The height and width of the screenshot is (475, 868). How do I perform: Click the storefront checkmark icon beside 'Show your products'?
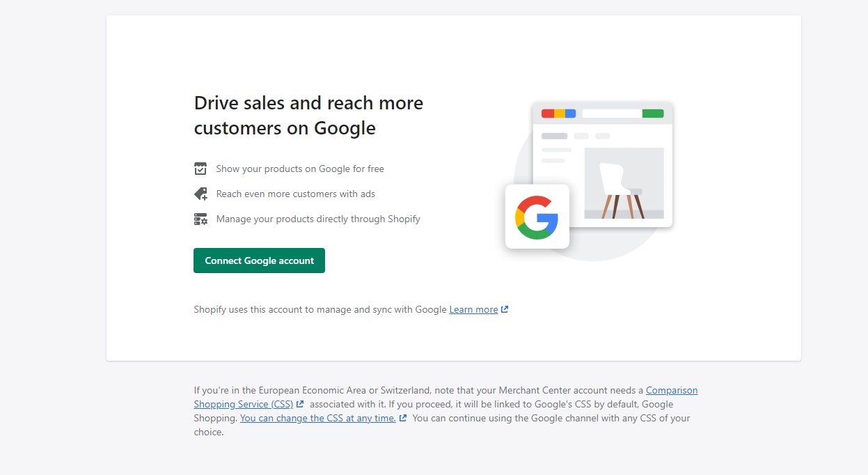pos(200,169)
